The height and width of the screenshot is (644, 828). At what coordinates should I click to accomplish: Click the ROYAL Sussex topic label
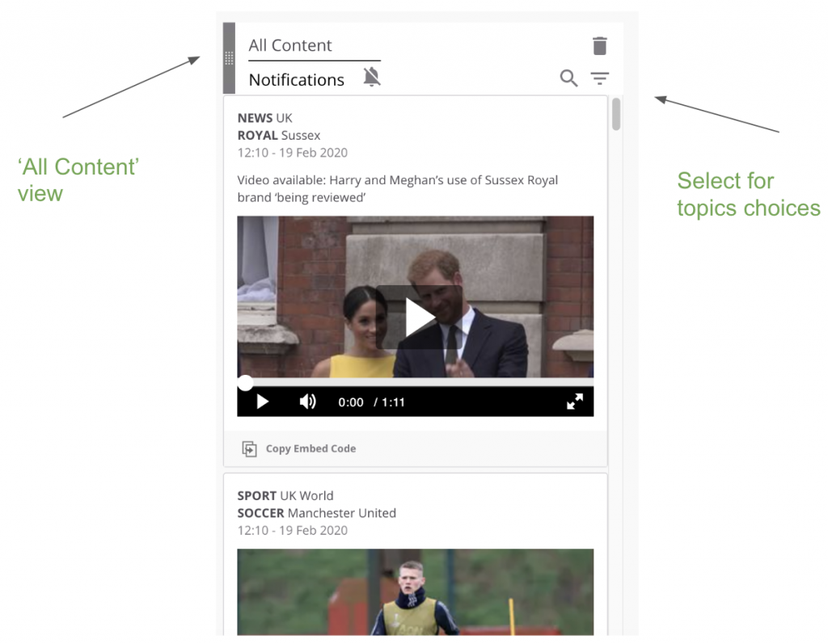pos(279,135)
